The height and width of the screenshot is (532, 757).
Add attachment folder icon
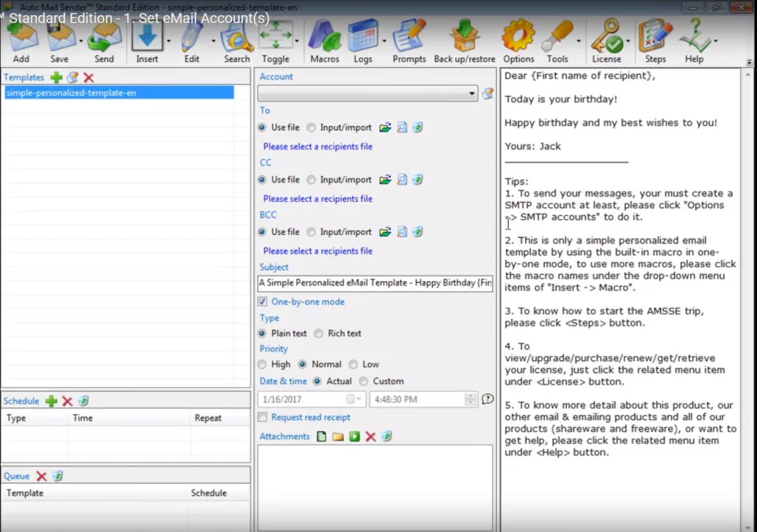338,437
